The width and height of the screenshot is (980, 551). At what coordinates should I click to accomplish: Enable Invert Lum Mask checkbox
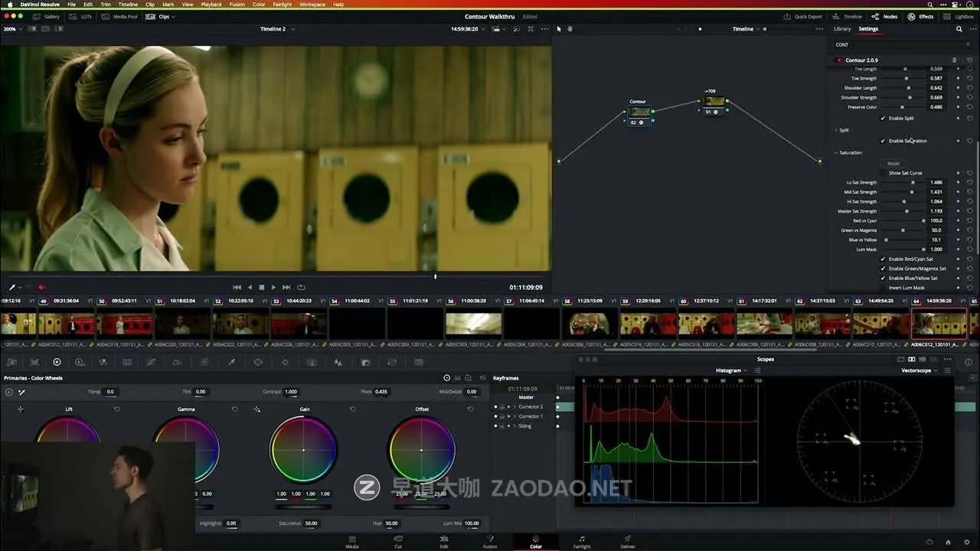click(883, 288)
